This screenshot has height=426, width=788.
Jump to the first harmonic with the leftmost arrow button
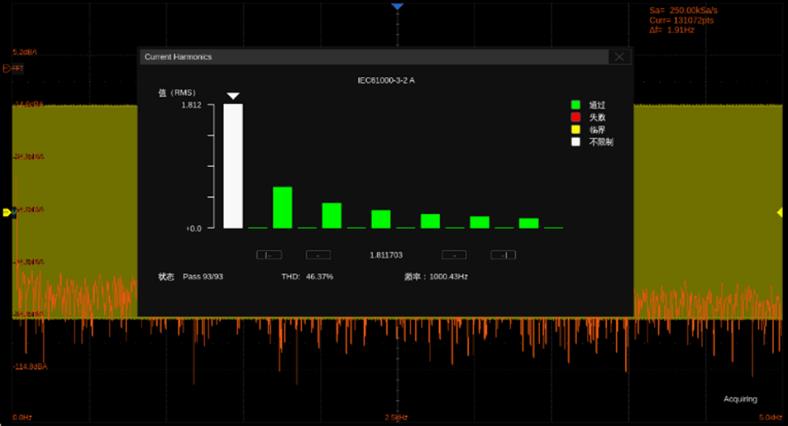[271, 254]
